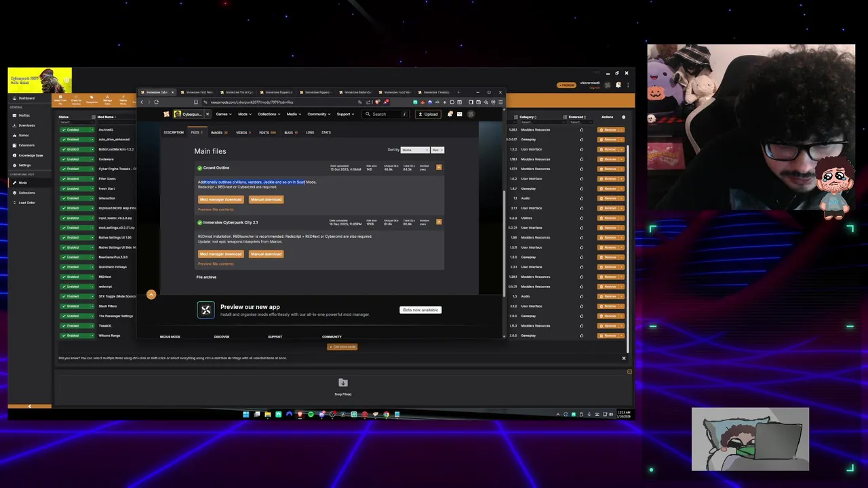Click Check for Updates toolbar button in Vortex
Screen dimensions: 868x488
76,100
